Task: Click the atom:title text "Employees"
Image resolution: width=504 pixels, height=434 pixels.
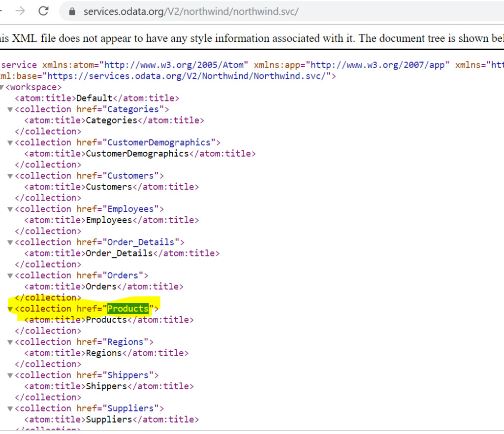Action: pos(109,220)
